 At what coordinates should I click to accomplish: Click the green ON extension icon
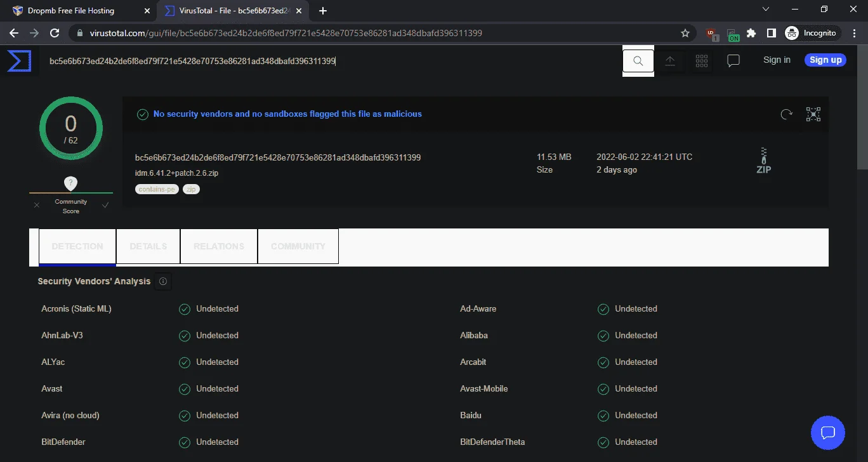[x=732, y=34]
